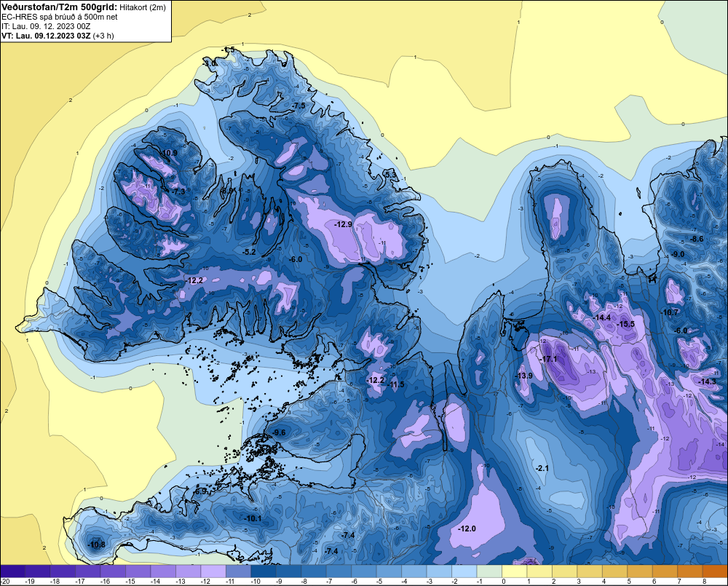728x586 pixels.
Task: Click the -10.1 temperature value on the map
Action: click(x=253, y=519)
